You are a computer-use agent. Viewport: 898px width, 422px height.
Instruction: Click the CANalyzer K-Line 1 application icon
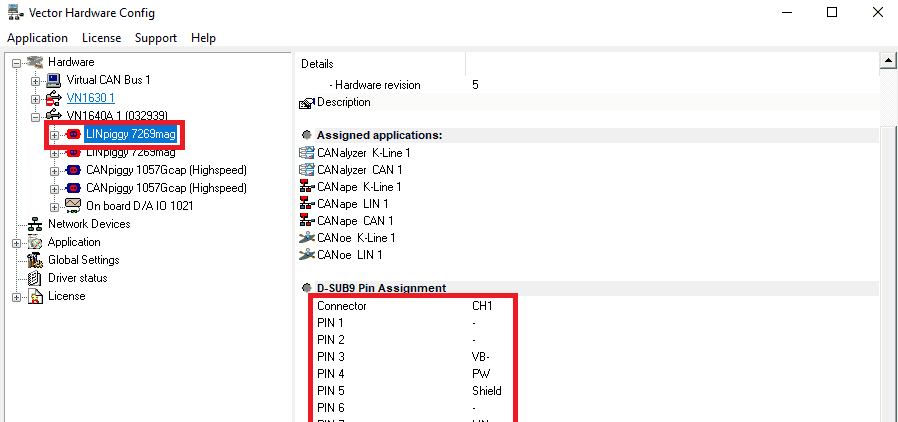pos(307,153)
